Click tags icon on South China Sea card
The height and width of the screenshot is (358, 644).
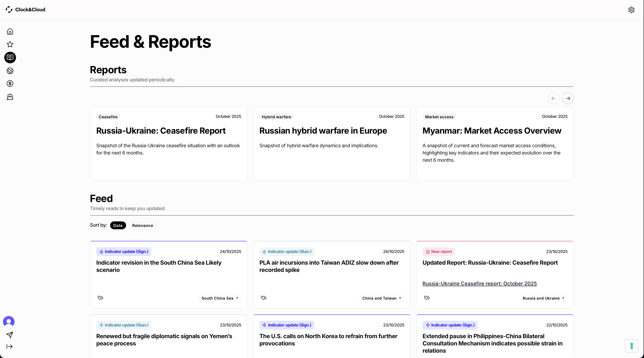click(101, 298)
